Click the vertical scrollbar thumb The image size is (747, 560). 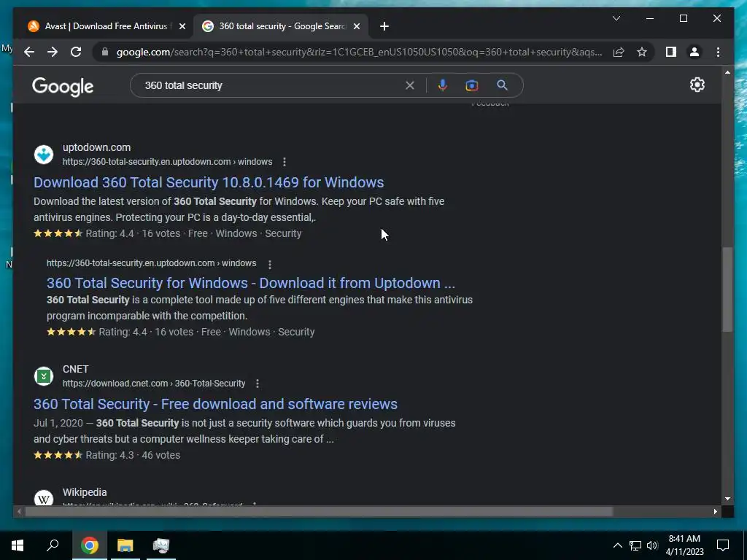727,289
